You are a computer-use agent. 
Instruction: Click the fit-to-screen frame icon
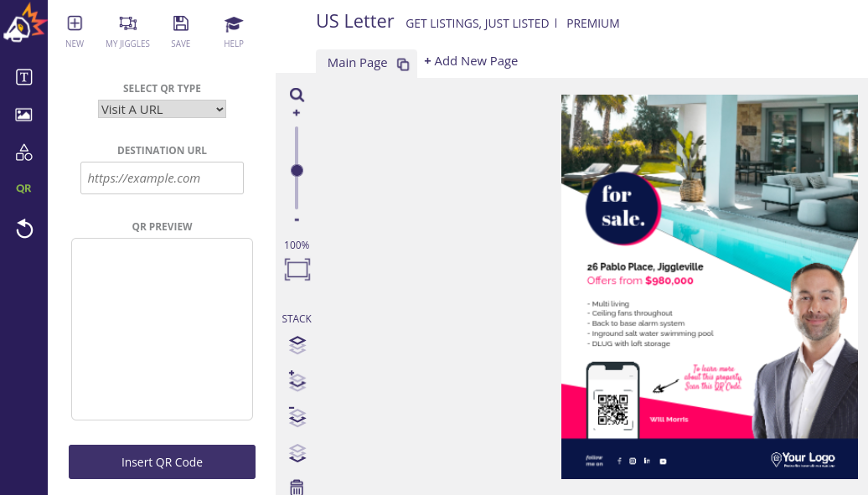[x=297, y=270]
